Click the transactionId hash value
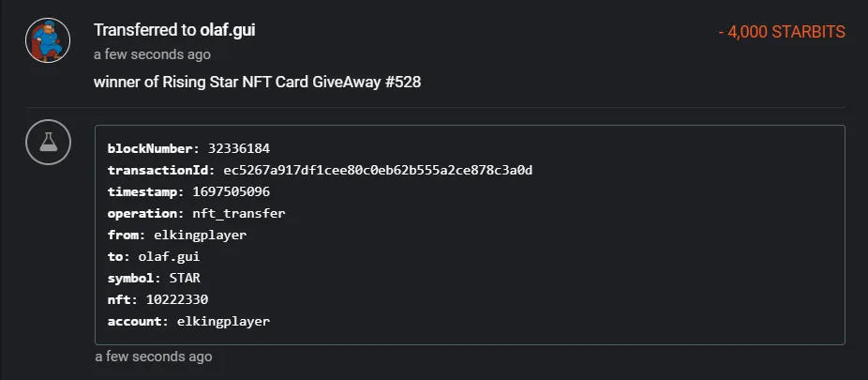The width and height of the screenshot is (868, 380). pos(378,170)
